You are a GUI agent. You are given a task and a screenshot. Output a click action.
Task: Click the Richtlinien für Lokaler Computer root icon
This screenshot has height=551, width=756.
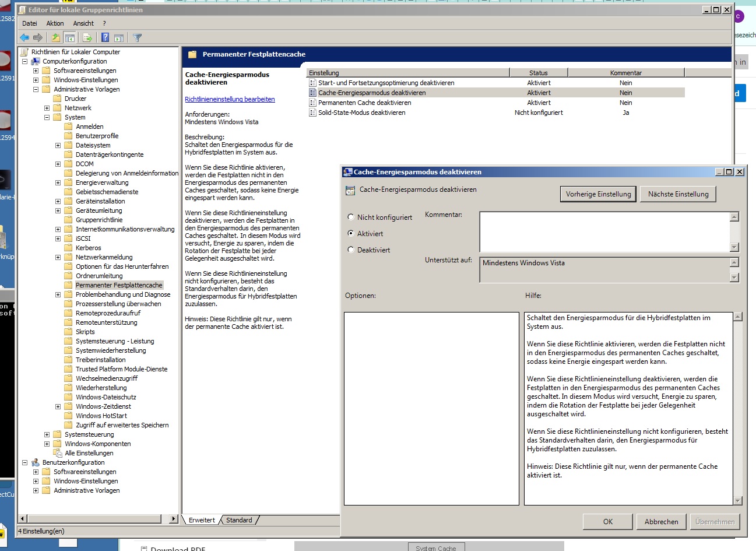pyautogui.click(x=24, y=52)
